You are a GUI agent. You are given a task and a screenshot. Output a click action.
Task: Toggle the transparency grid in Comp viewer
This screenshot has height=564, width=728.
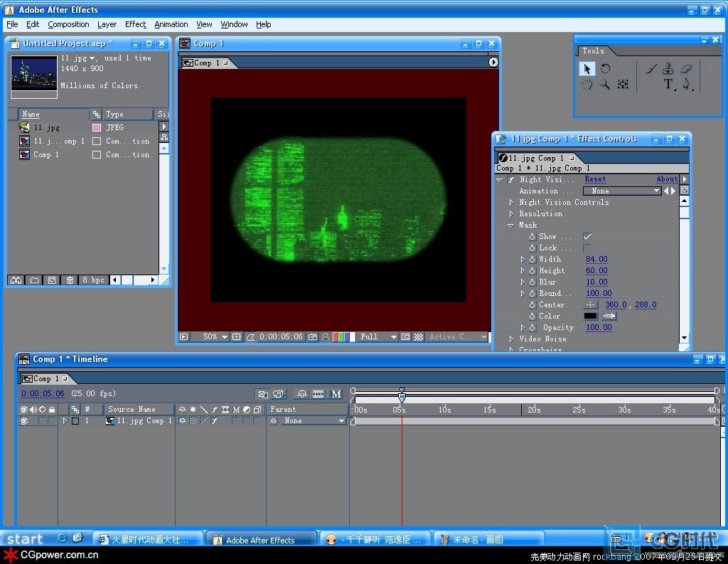418,337
